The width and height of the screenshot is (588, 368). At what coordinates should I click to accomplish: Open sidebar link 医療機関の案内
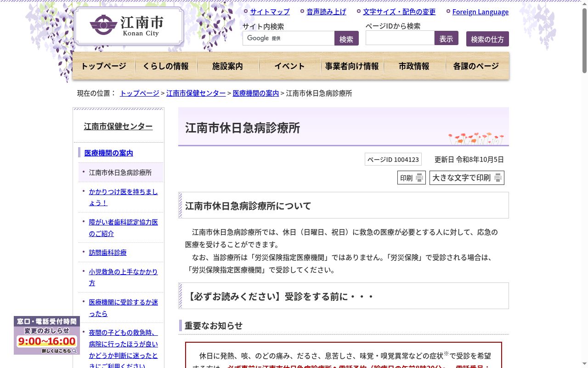click(108, 153)
